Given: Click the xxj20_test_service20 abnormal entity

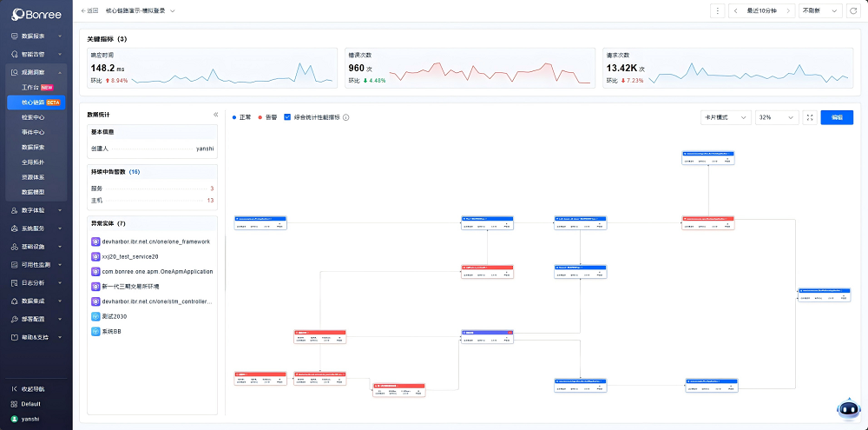Looking at the screenshot, I should tap(130, 256).
